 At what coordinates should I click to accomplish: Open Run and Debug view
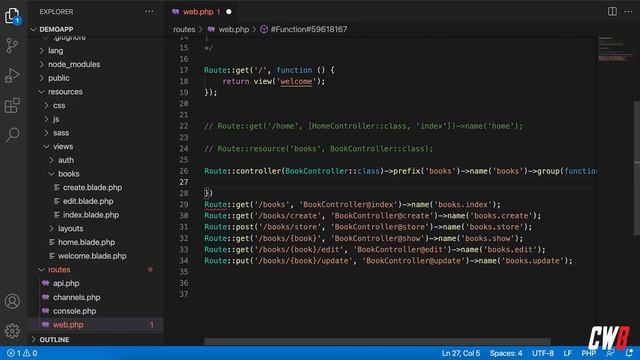pos(12,76)
